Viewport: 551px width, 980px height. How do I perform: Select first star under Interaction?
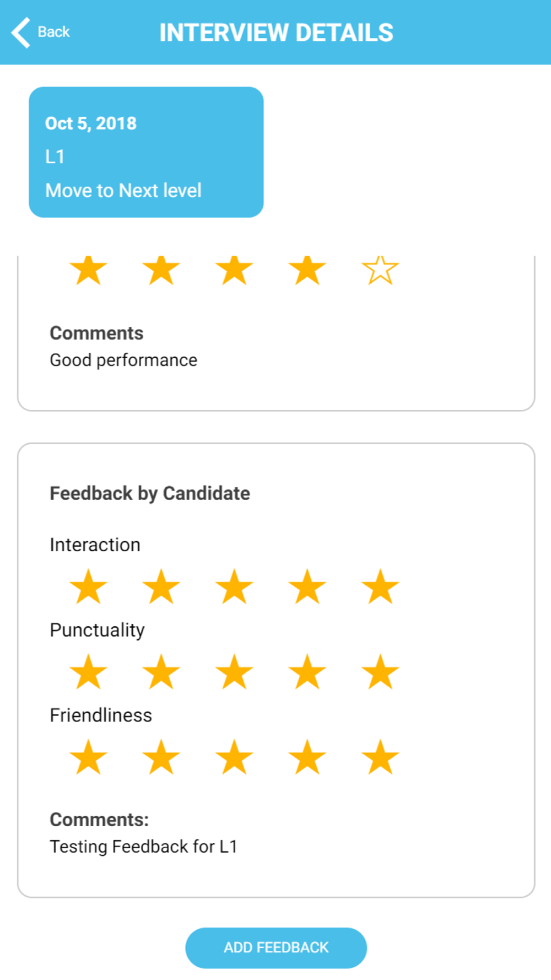tap(88, 587)
